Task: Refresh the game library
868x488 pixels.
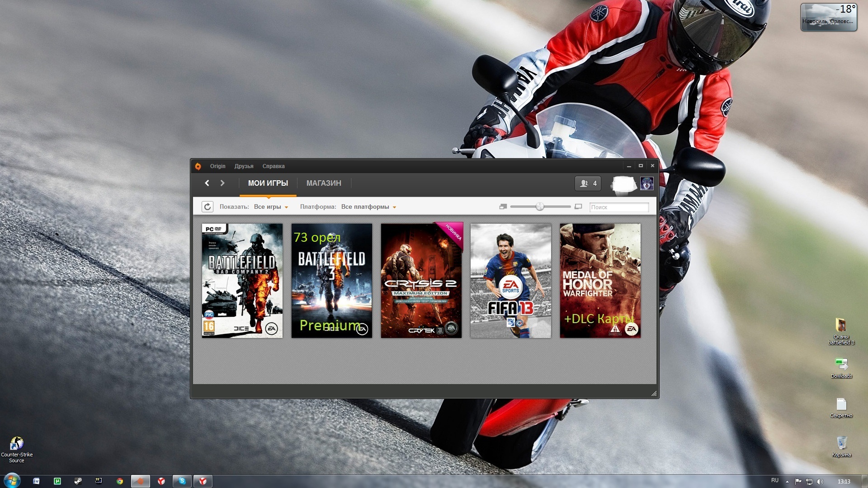Action: pos(208,207)
